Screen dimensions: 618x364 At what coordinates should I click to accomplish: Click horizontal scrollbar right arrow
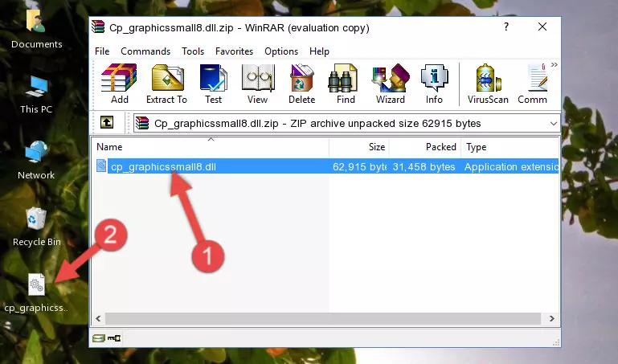tap(552, 318)
